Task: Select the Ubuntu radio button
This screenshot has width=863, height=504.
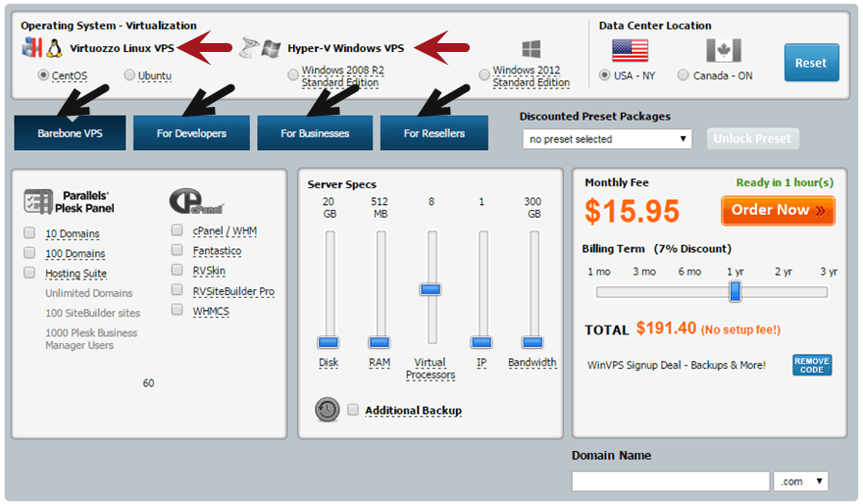Action: tap(128, 75)
